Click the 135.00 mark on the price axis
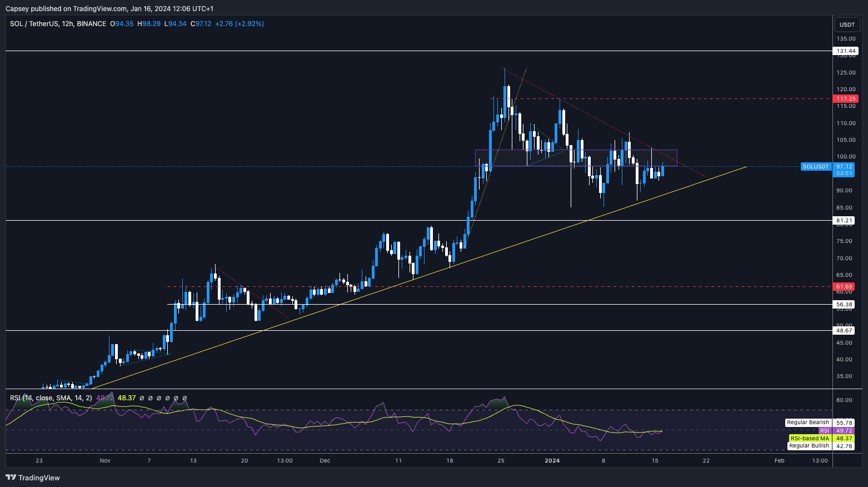Screen dimensions: 868x487 [846, 39]
